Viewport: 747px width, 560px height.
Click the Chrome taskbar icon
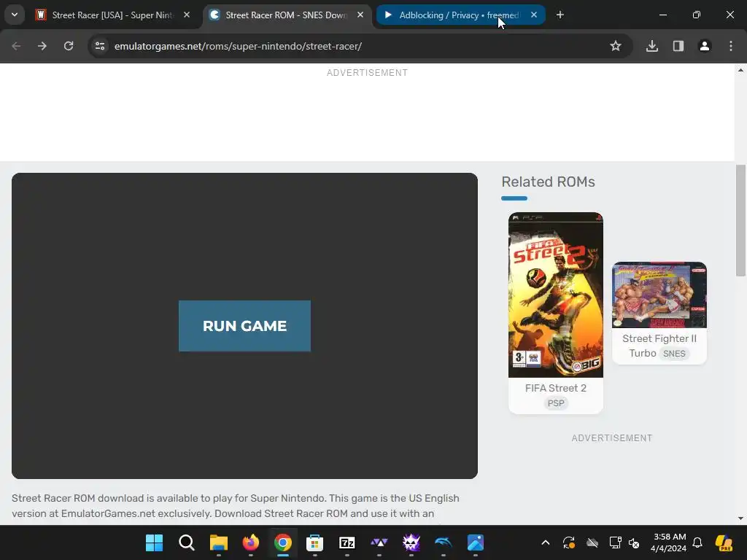(x=283, y=542)
